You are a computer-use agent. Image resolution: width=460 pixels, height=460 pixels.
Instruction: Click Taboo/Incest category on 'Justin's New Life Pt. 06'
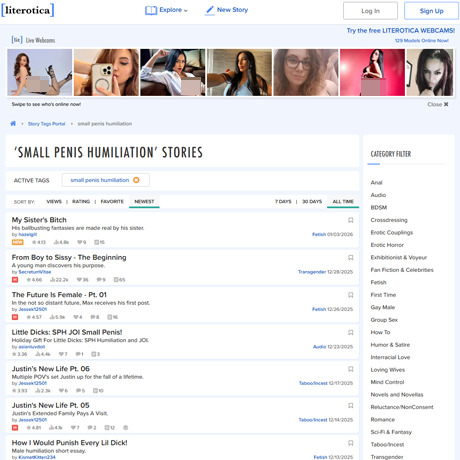pyautogui.click(x=313, y=383)
